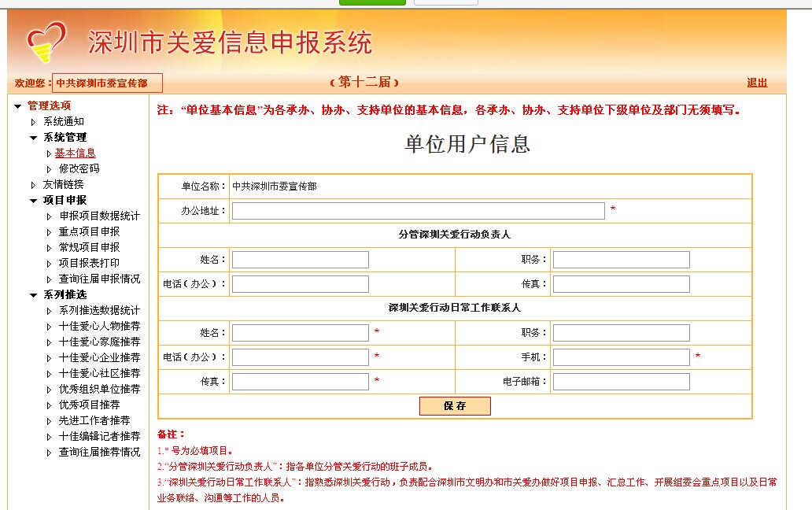The height and width of the screenshot is (510, 812).
Task: Click the 系列推选 group label
Action: click(x=65, y=294)
